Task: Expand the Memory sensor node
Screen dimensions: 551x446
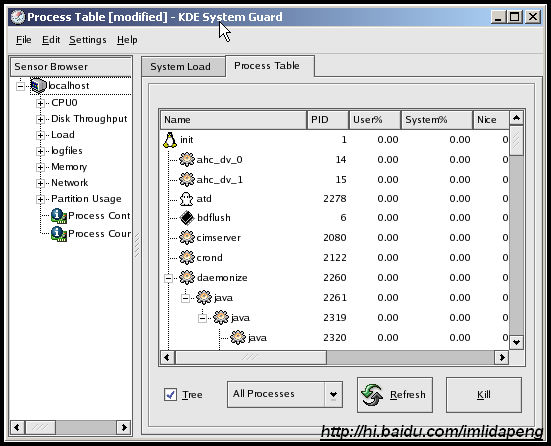Action: [40, 167]
